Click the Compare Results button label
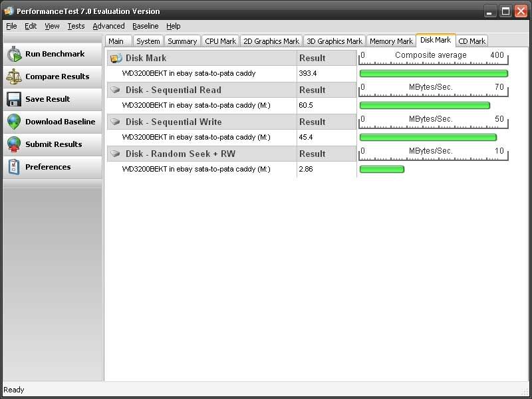The width and height of the screenshot is (532, 399). (57, 76)
